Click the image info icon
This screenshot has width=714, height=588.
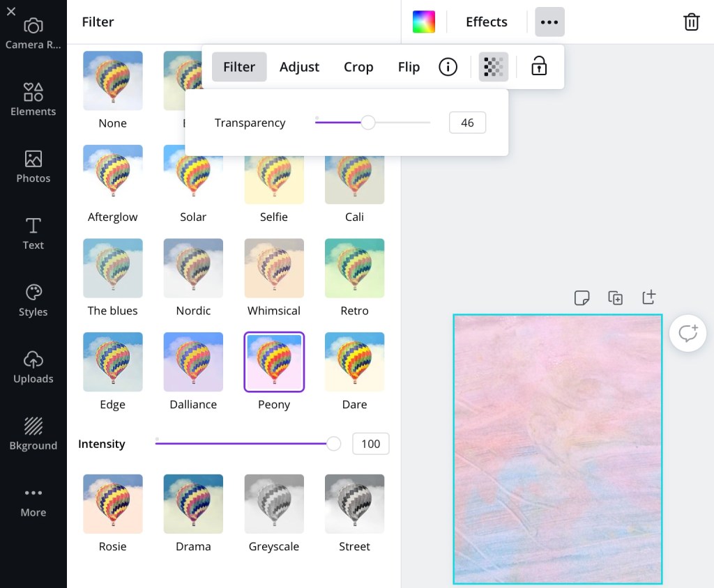click(x=448, y=67)
